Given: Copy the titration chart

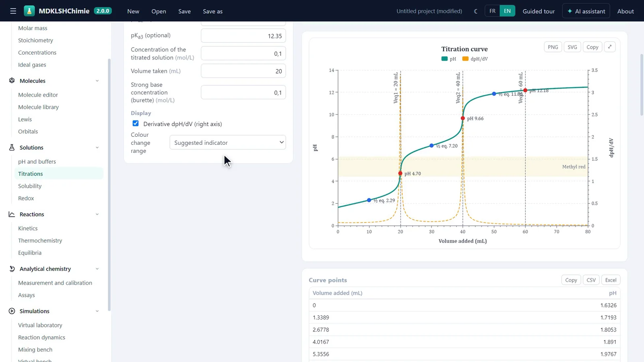Looking at the screenshot, I should pyautogui.click(x=592, y=47).
